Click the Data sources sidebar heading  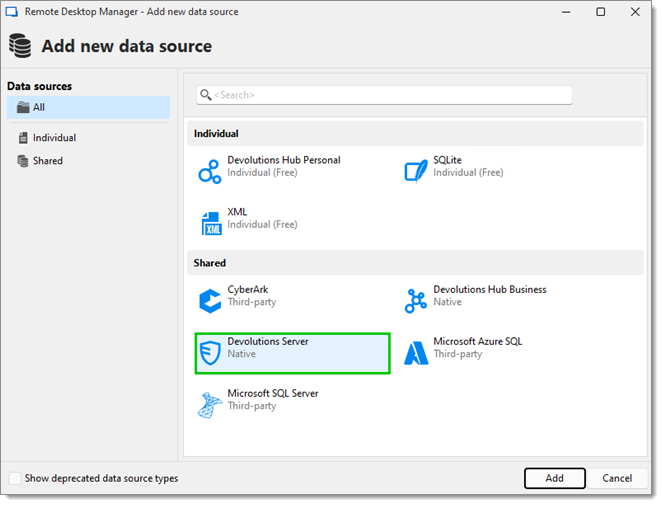tap(40, 87)
